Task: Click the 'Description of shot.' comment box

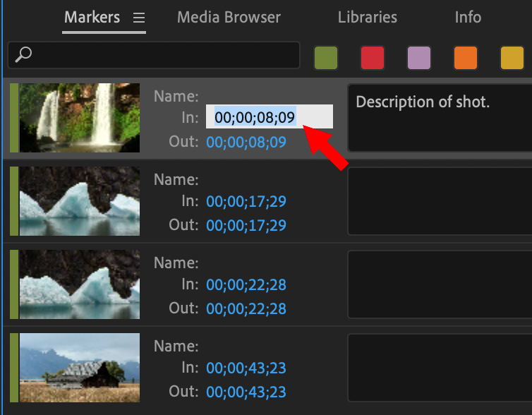Action: click(x=439, y=117)
